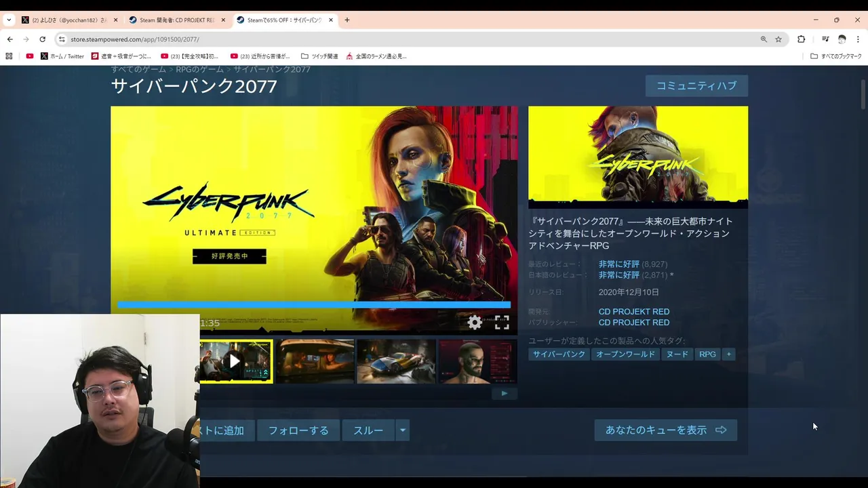This screenshot has width=868, height=488.
Task: Open the Chrome apps grid shortcut
Action: coord(9,56)
